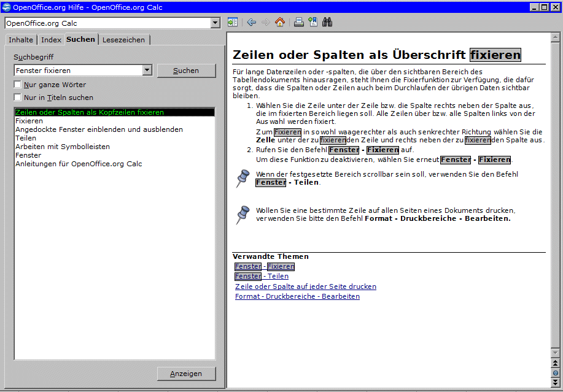The image size is (563, 392).
Task: Toggle the navigation pane icon
Action: [232, 22]
